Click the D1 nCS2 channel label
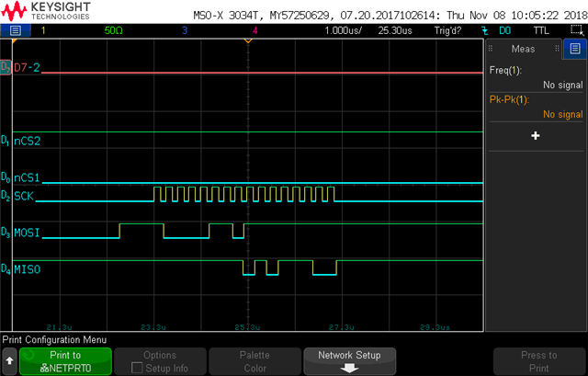The height and width of the screenshot is (376, 588). [20, 141]
